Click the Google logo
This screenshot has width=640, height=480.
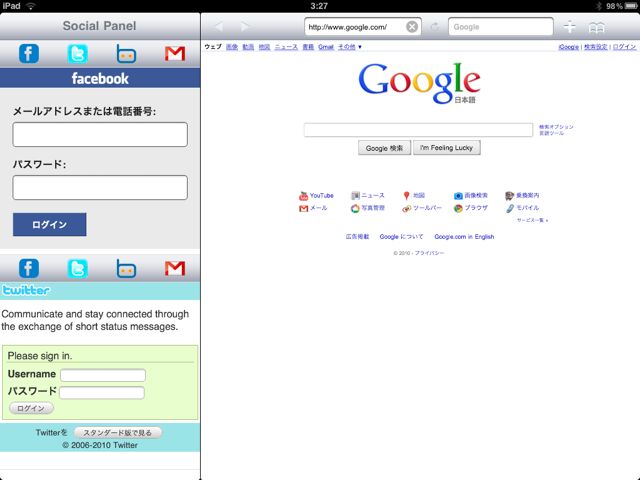coord(419,83)
